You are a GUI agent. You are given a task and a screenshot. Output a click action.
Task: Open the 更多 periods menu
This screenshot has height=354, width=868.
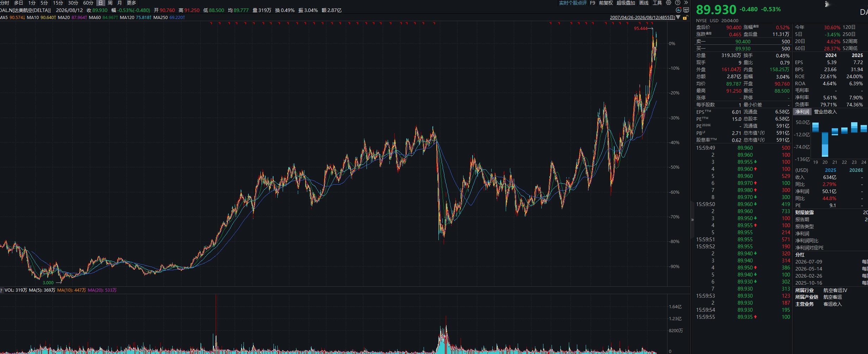click(131, 3)
